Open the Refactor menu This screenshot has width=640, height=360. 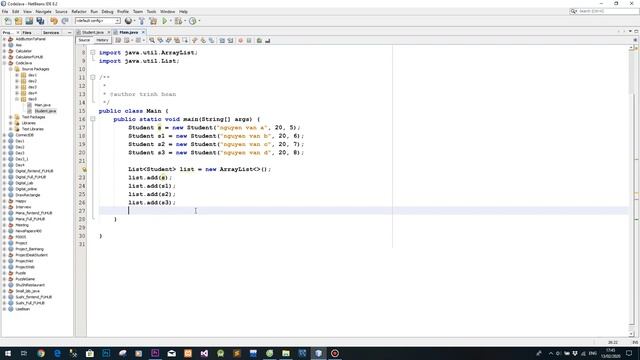79,11
